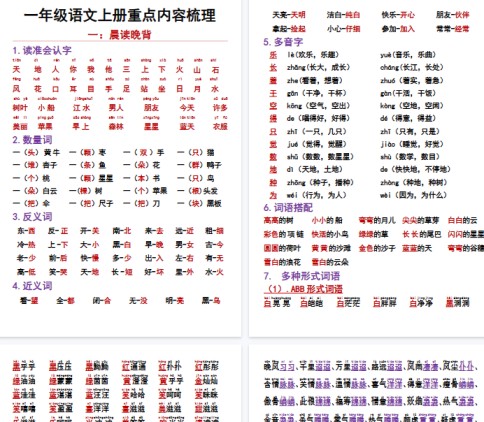The width and height of the screenshot is (484, 422).
Task: Select the vocabulary word 衣服
Action: [220, 127]
